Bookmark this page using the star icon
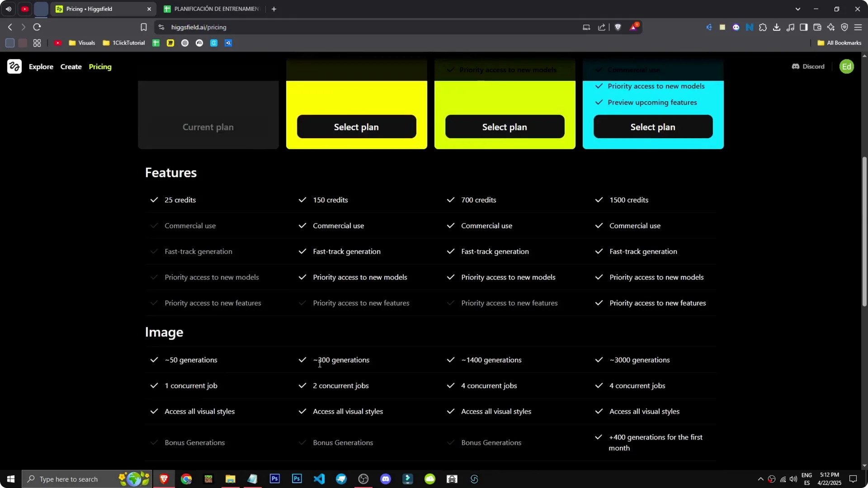This screenshot has height=488, width=868. (x=143, y=27)
